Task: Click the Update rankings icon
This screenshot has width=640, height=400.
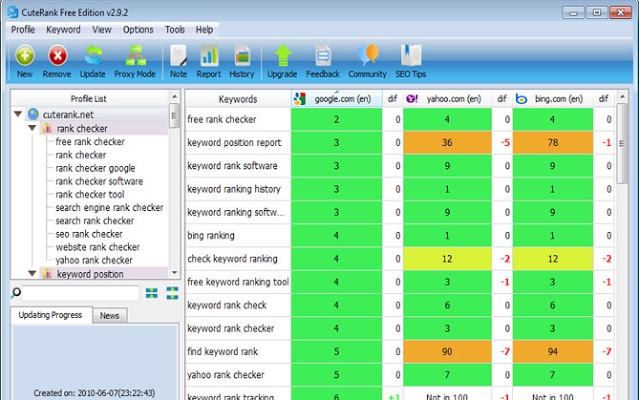Action: 93,56
